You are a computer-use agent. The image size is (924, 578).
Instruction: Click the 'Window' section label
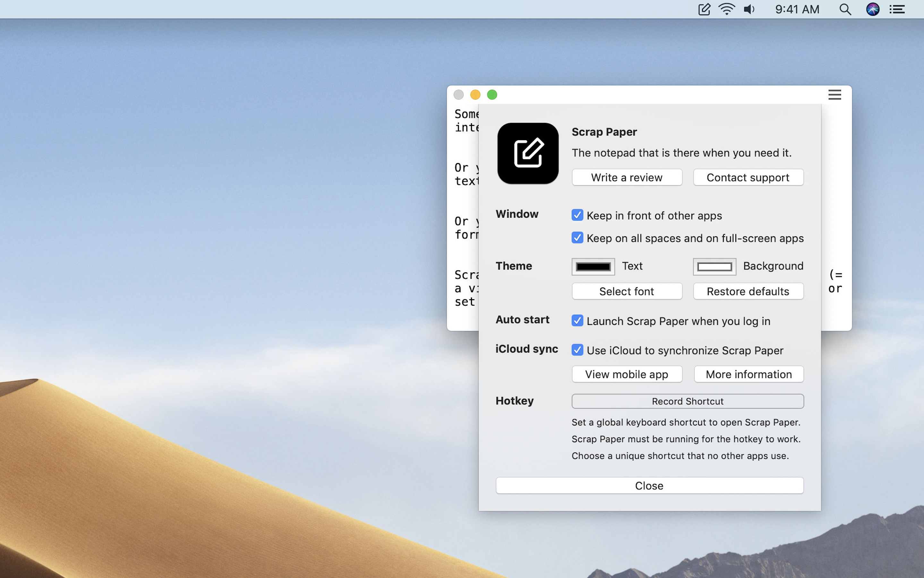pyautogui.click(x=517, y=214)
